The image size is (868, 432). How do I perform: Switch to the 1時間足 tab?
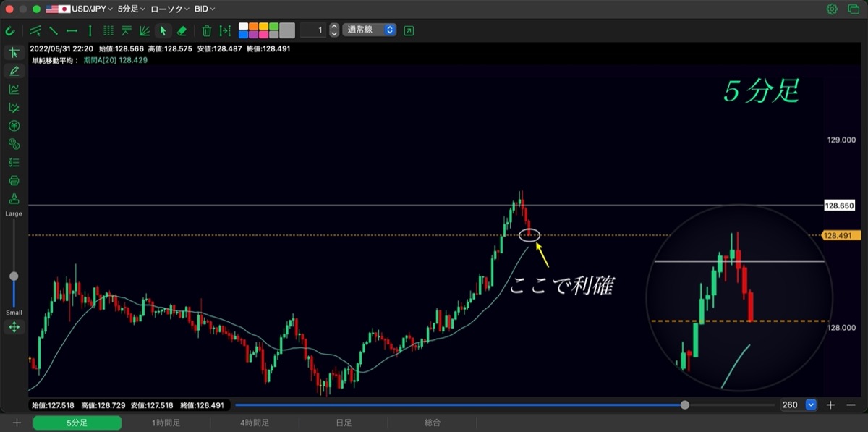tap(166, 423)
